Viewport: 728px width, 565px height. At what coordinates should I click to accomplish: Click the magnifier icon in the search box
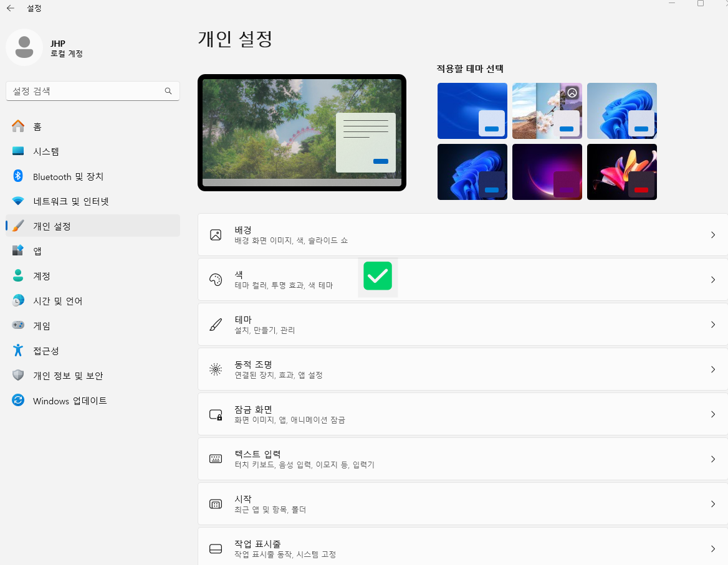click(168, 91)
